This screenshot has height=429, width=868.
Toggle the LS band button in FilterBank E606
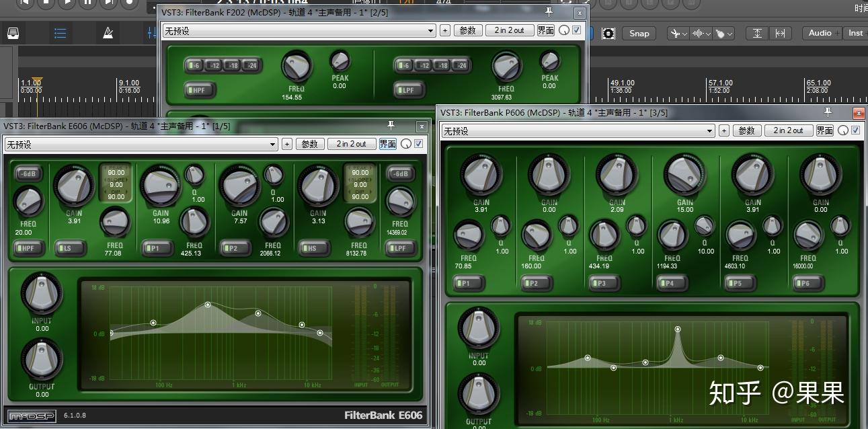point(71,247)
